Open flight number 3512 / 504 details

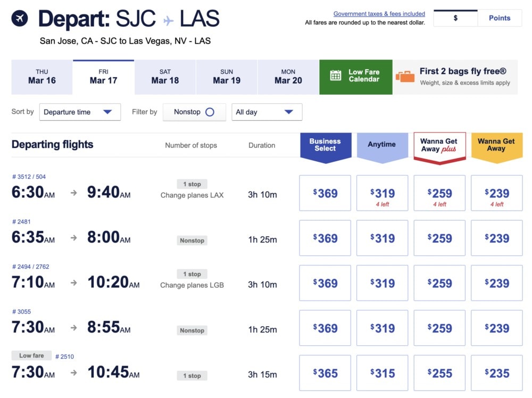29,177
